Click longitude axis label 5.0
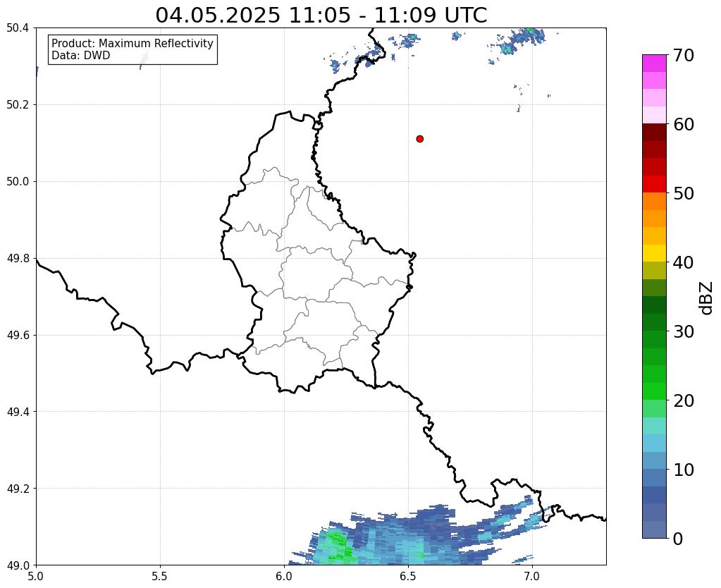The height and width of the screenshot is (588, 721). pos(36,576)
